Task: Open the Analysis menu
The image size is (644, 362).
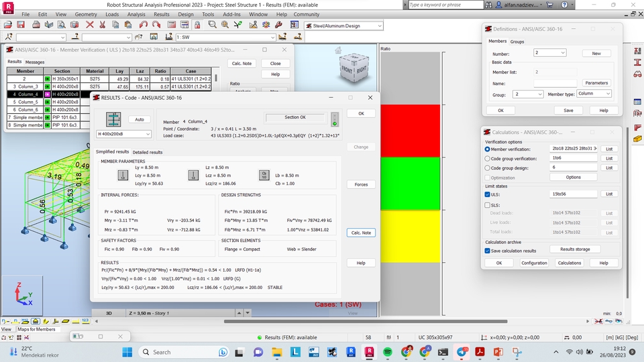Action: click(136, 14)
